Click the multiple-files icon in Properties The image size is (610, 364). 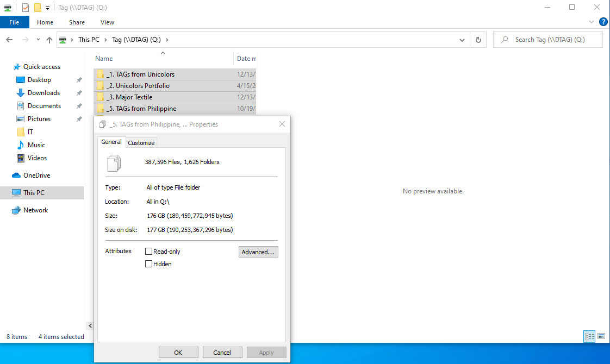(x=114, y=163)
